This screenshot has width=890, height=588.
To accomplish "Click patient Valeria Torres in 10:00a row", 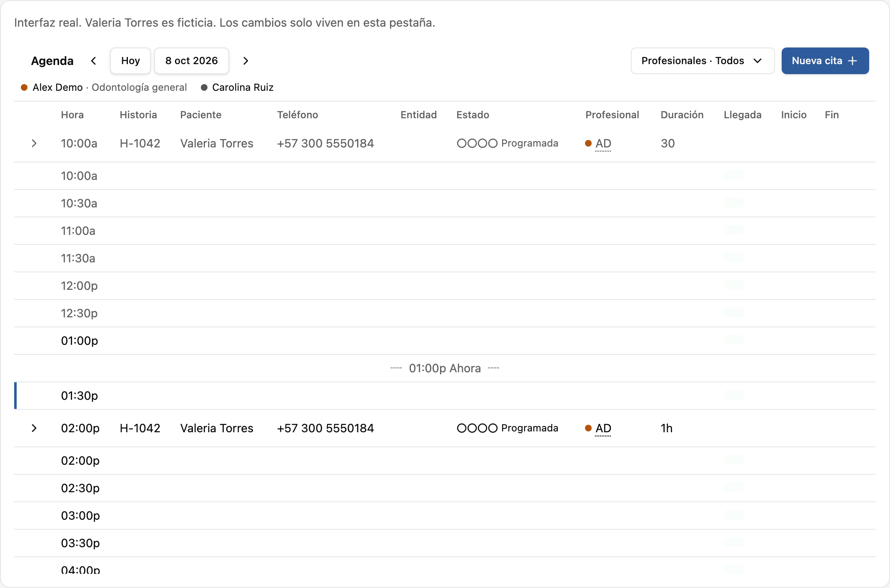I will point(217,143).
